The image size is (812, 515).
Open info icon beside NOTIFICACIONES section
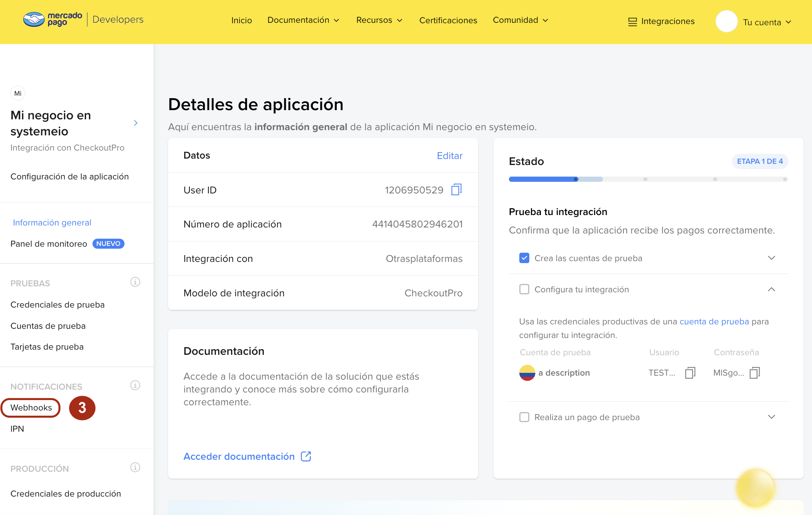pos(135,385)
